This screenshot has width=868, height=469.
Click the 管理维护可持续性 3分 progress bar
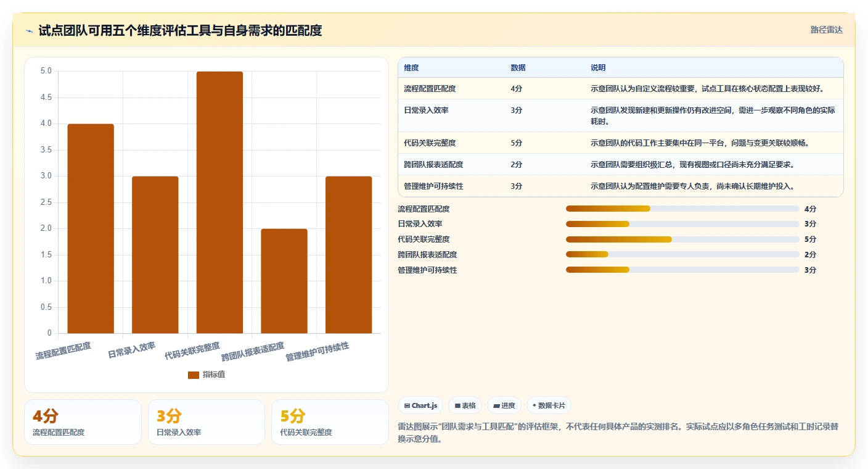682,270
